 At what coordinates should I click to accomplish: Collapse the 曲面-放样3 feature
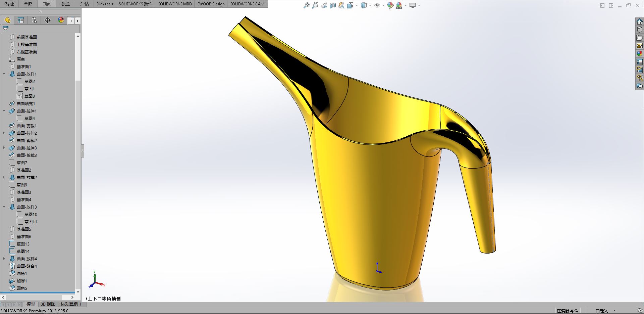click(x=4, y=207)
